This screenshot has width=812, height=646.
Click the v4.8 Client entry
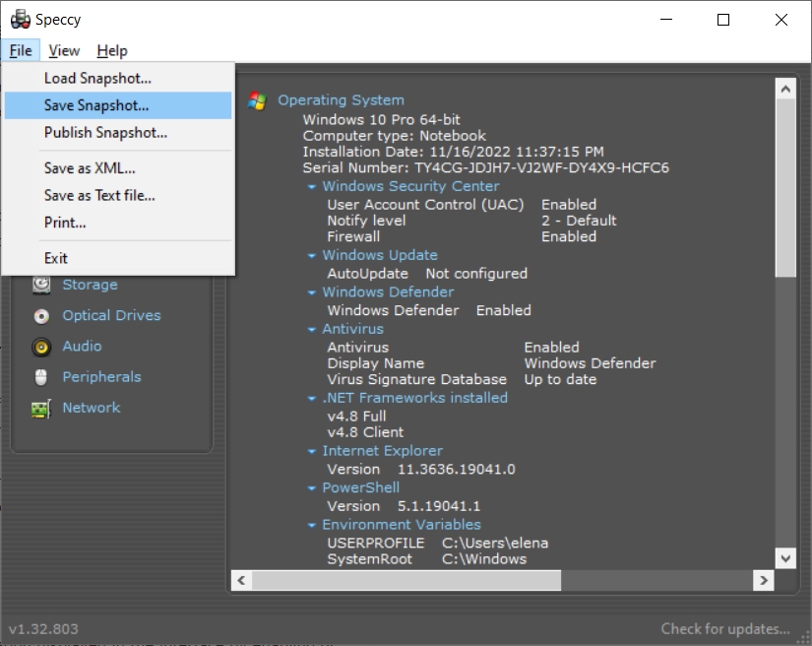tap(365, 432)
